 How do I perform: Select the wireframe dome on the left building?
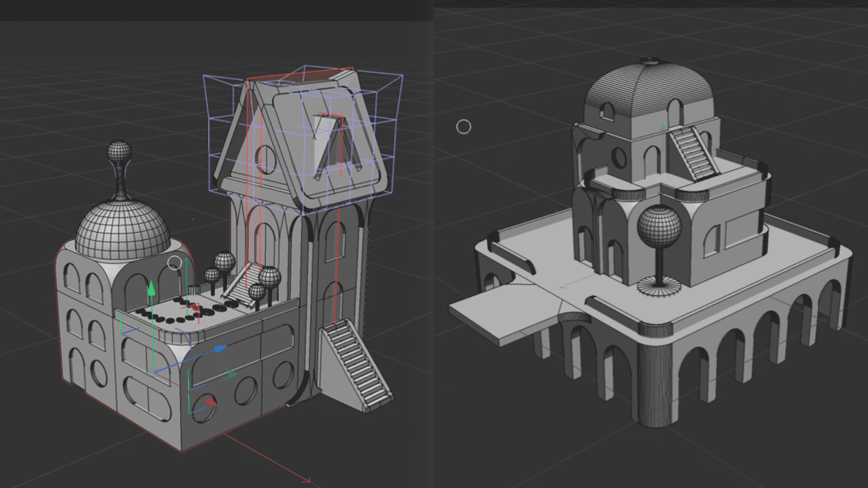click(122, 230)
